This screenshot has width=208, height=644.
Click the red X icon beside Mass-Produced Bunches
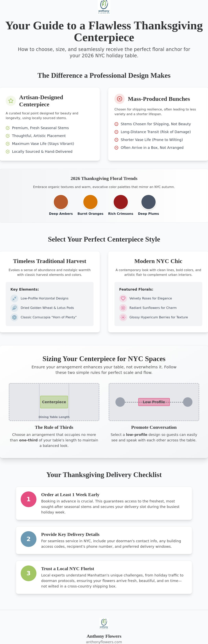pyautogui.click(x=120, y=99)
